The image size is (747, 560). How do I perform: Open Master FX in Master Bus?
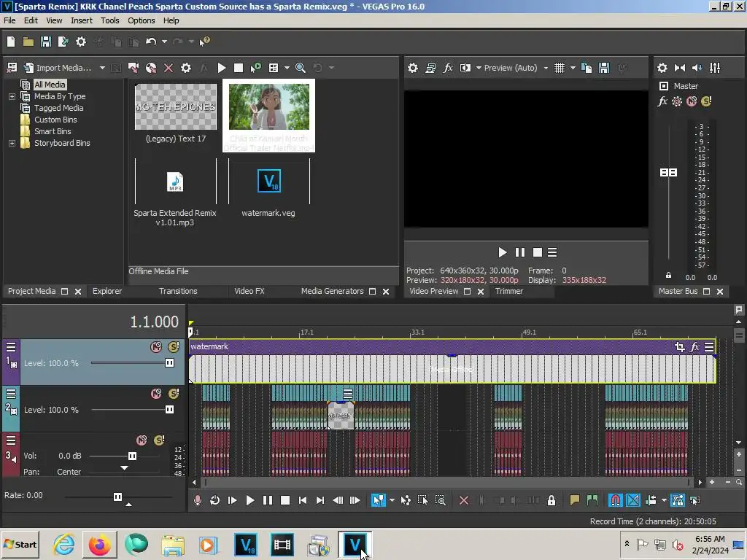pyautogui.click(x=662, y=101)
